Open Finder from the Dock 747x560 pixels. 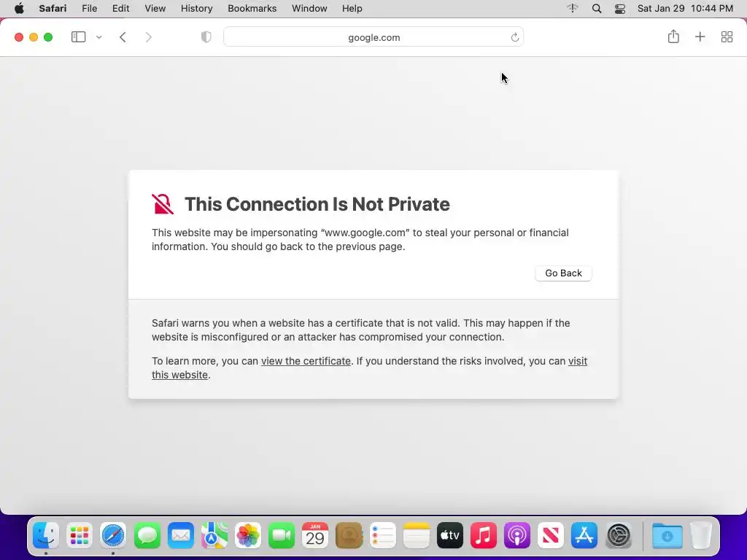[x=46, y=535]
